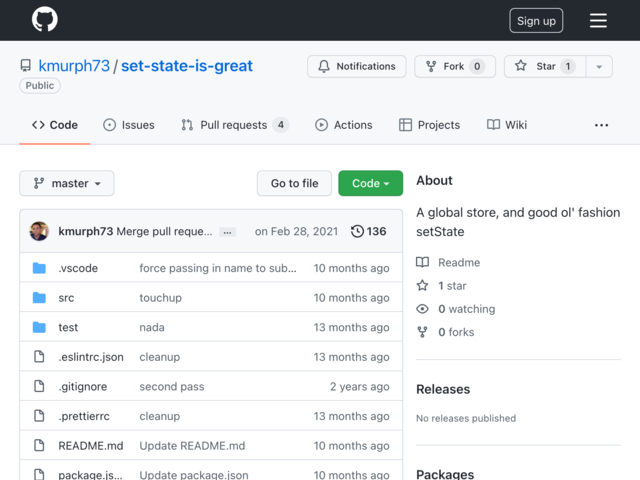Open kmurph73 user profile link
This screenshot has width=640, height=480.
pos(74,66)
